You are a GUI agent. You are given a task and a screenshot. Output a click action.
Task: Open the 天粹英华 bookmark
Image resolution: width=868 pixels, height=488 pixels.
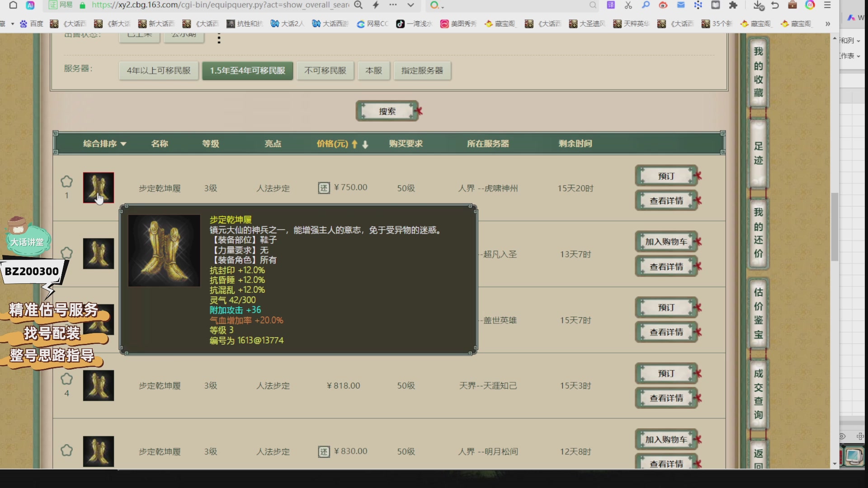(631, 23)
